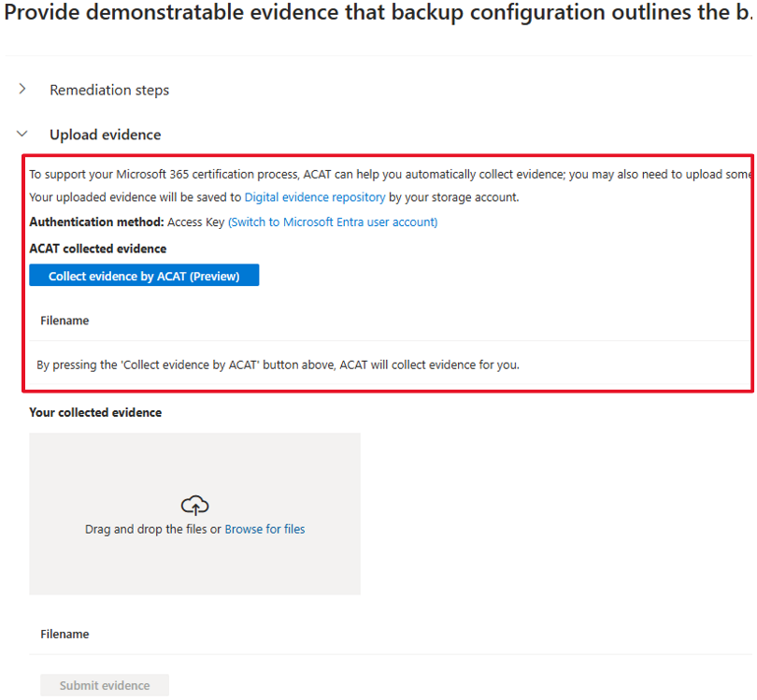757x700 pixels.
Task: Switch to Microsoft Entra user account
Action: pos(333,222)
